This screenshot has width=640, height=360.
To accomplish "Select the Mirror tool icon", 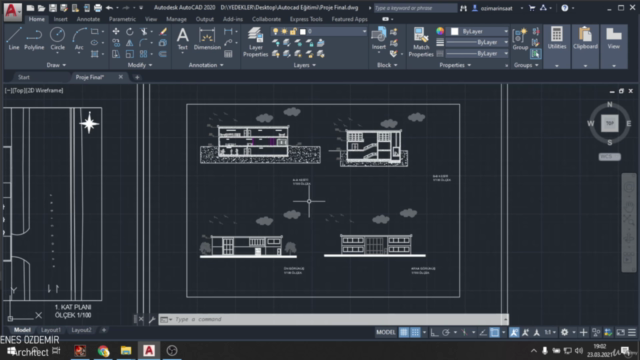I will (130, 42).
